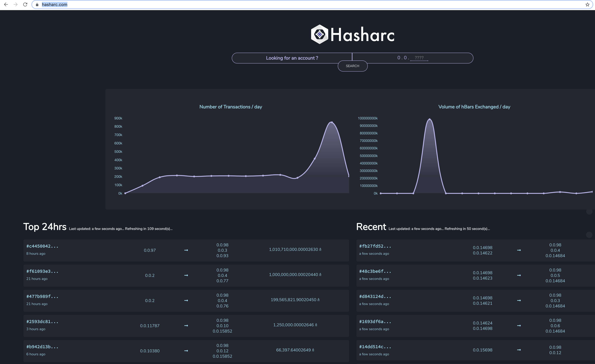Image resolution: width=595 pixels, height=364 pixels.
Task: Click the arrow icon in #b942d13b row
Action: click(186, 351)
